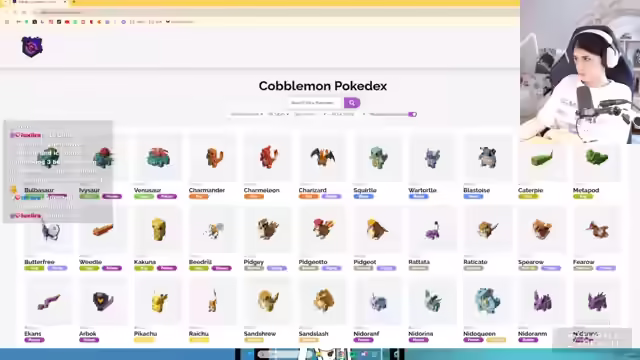Click the "Cobblemon Pokedex" heading text
Screen dimensions: 640x360
(322, 86)
